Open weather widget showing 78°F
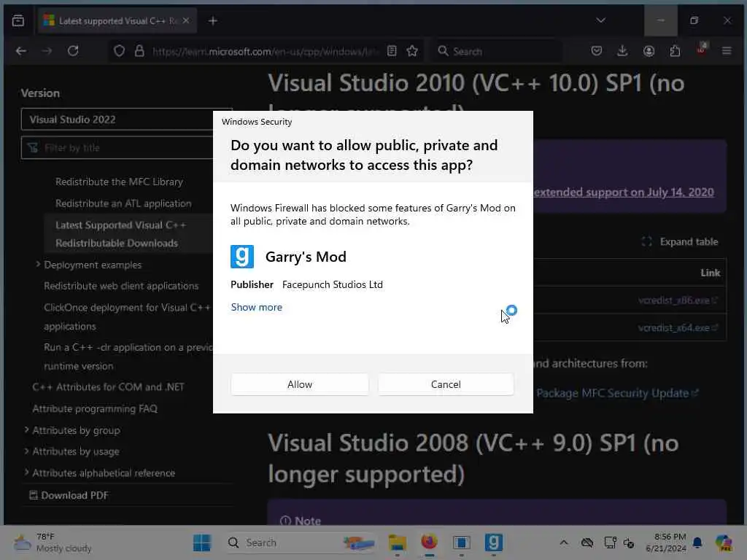The image size is (747, 560). click(x=53, y=542)
